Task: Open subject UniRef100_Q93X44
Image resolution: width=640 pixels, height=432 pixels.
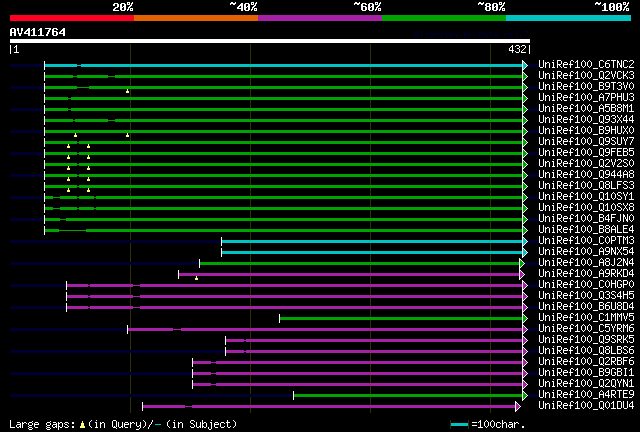Action: click(586, 120)
